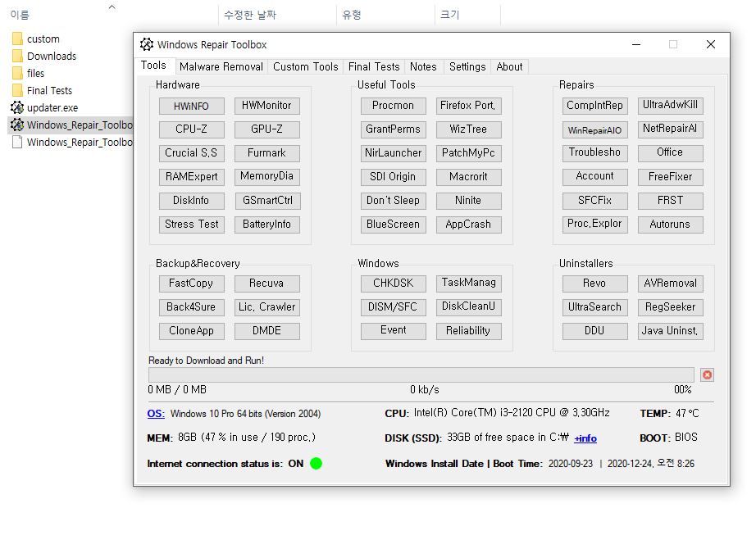This screenshot has width=756, height=549.
Task: Launch the Furmark benchmark
Action: tap(267, 152)
